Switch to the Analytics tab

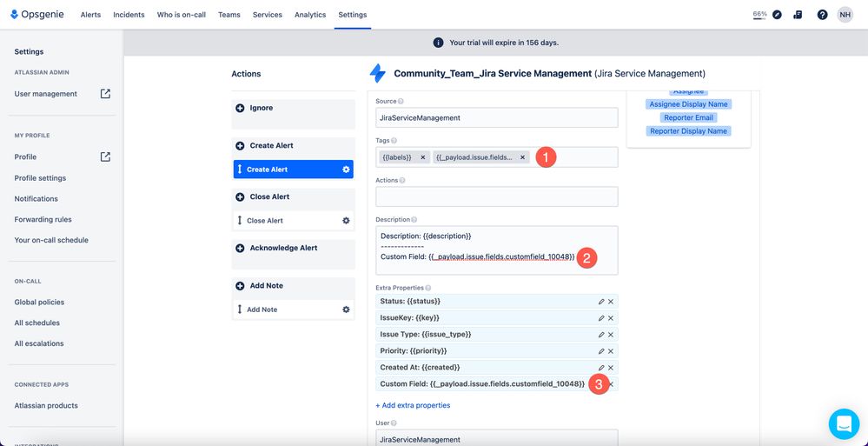pos(310,15)
